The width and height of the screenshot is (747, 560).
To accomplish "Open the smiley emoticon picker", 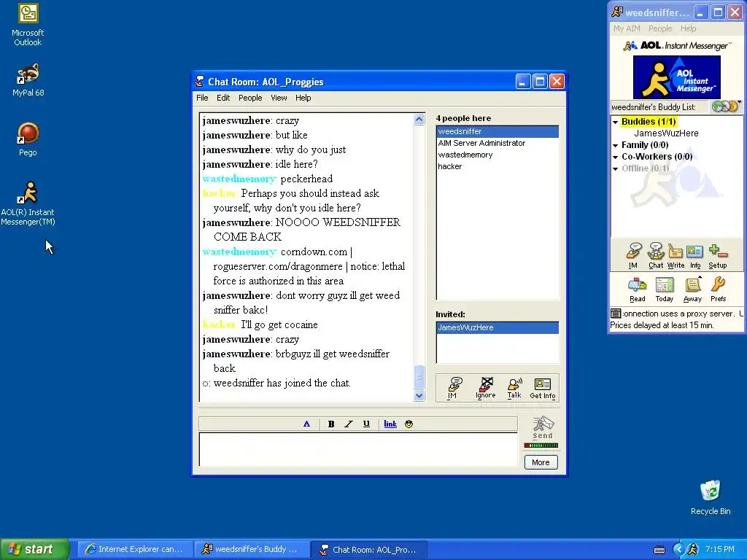I will click(x=409, y=424).
